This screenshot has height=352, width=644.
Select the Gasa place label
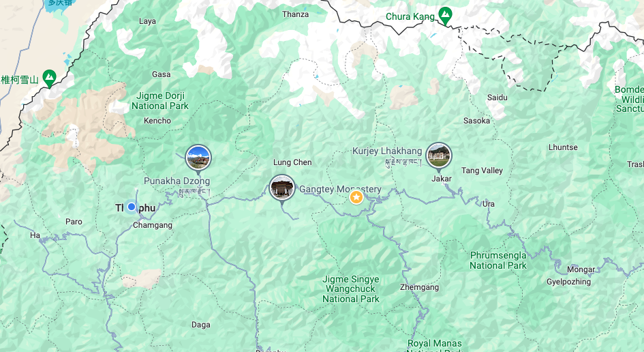[161, 74]
